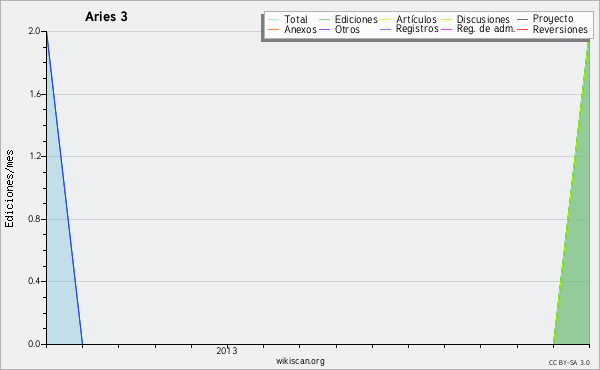Click the 0.0 y-axis value

tap(34, 344)
